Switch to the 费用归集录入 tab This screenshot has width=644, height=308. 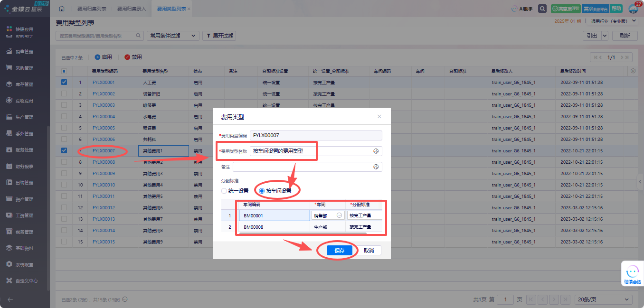pos(132,9)
